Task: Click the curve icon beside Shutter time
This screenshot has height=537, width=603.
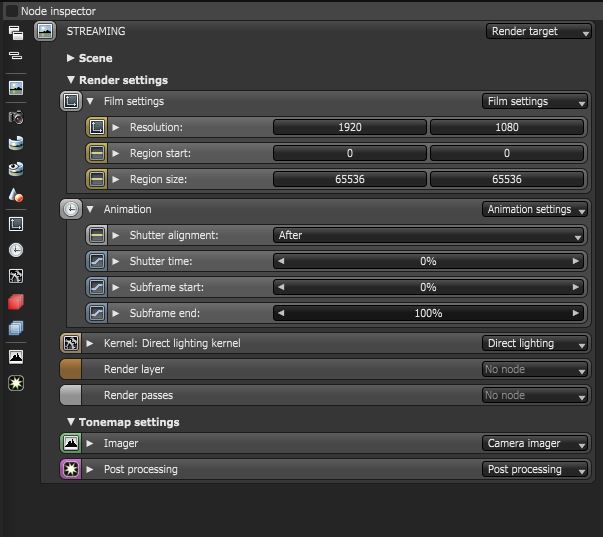Action: [x=96, y=261]
